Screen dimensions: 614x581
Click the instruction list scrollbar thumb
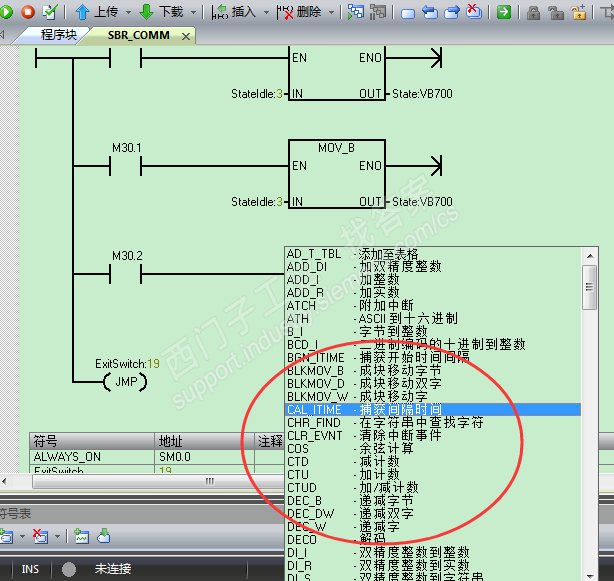(x=589, y=287)
